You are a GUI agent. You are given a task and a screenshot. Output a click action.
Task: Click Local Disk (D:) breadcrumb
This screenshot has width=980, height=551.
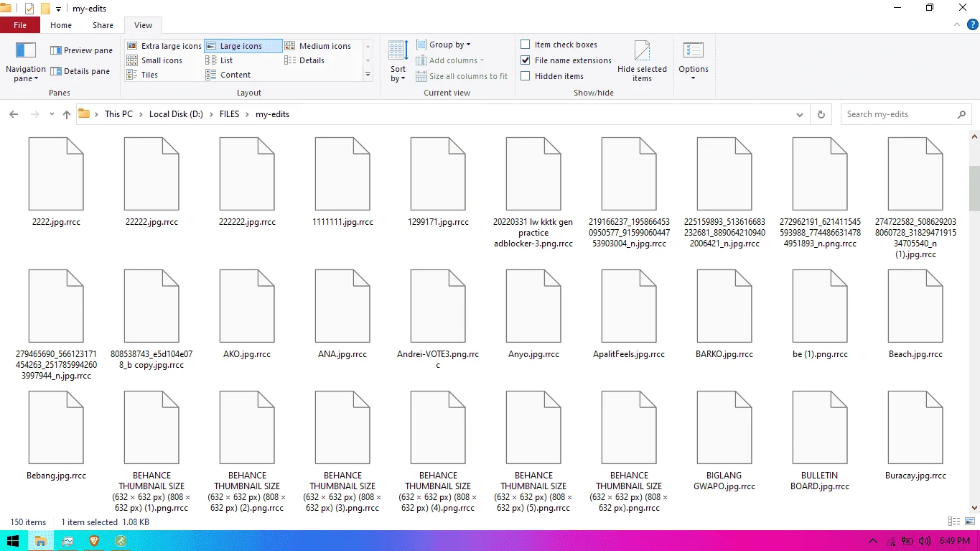(176, 114)
